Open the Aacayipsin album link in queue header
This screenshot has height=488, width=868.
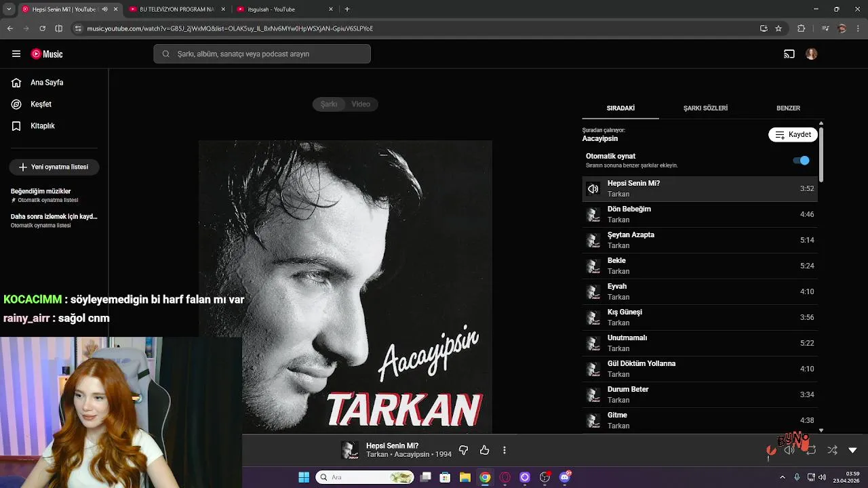click(x=600, y=138)
